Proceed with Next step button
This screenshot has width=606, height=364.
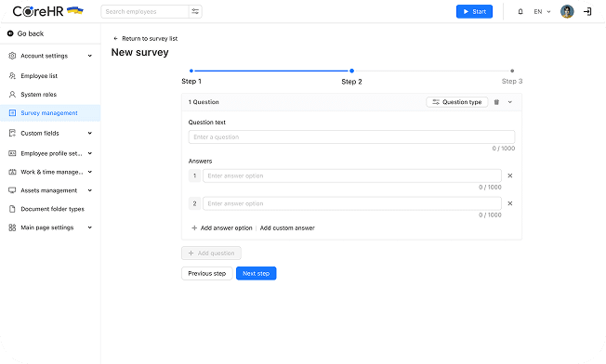click(256, 273)
